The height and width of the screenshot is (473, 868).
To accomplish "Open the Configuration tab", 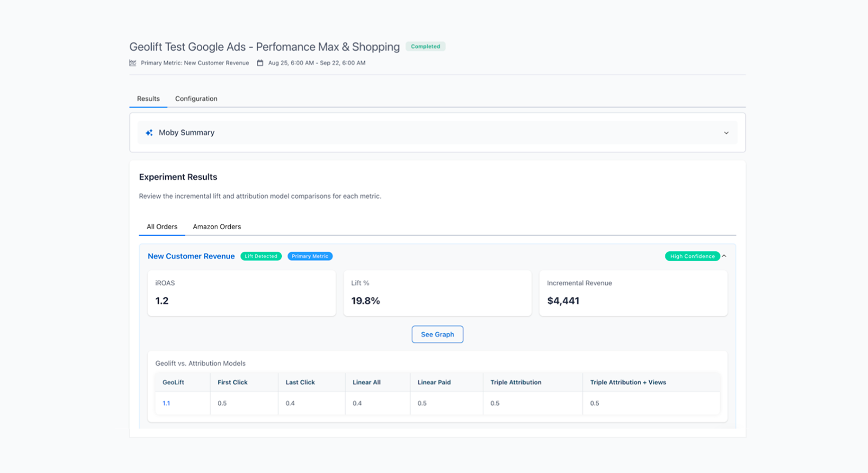I will point(196,99).
